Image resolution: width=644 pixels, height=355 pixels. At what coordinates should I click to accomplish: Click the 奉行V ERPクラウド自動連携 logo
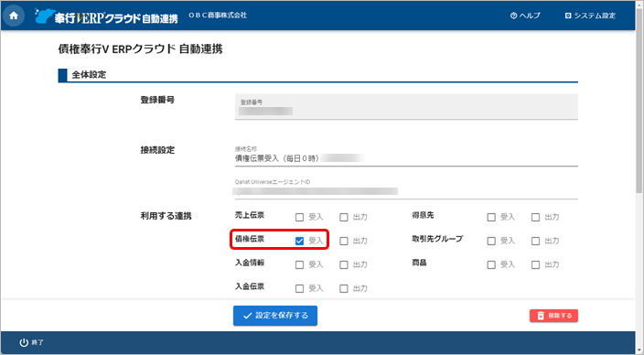(106, 16)
